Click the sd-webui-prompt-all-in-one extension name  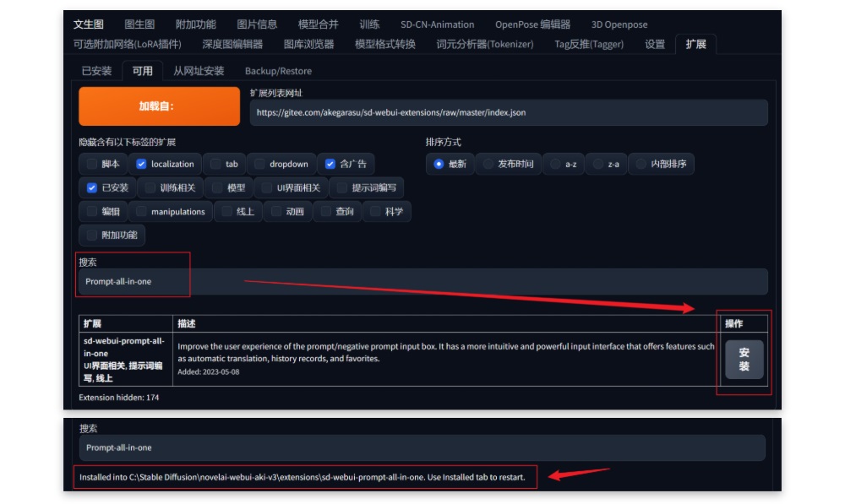pos(124,347)
